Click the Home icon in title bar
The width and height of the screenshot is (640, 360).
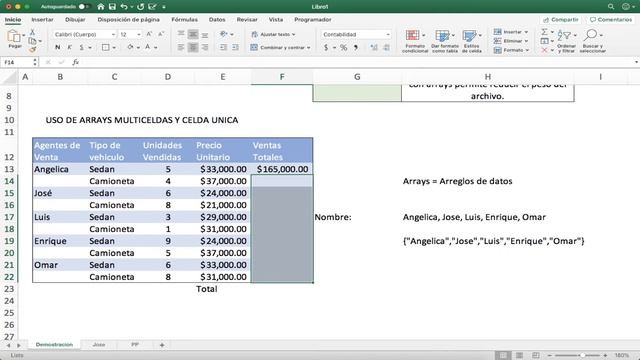click(x=100, y=7)
